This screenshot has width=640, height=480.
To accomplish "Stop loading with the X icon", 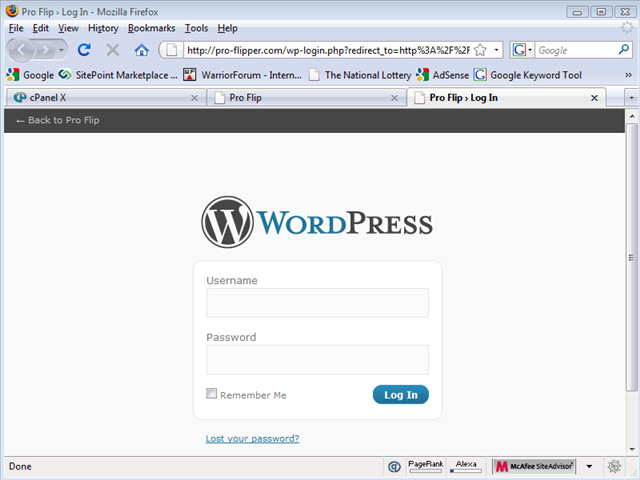I will click(x=113, y=50).
